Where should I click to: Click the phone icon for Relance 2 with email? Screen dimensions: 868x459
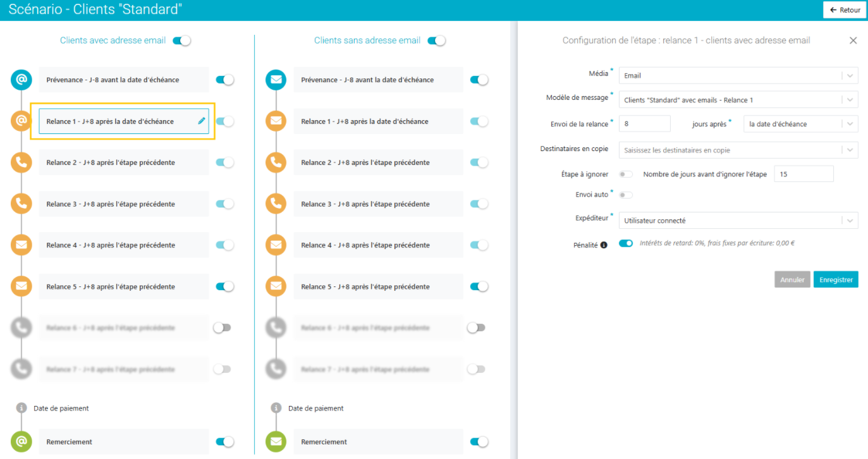click(21, 162)
